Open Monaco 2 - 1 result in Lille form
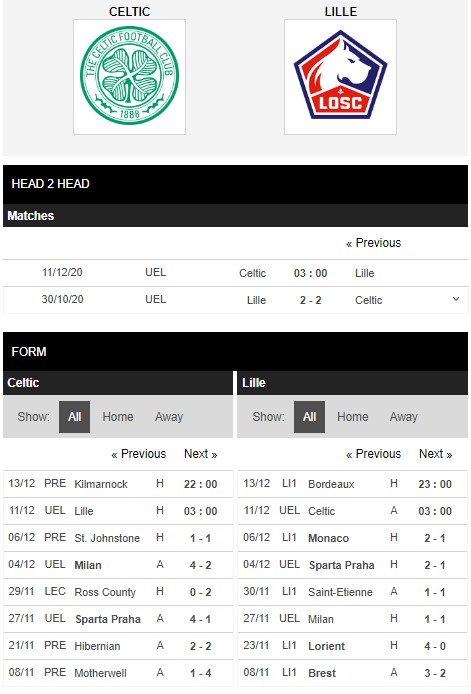 tap(435, 538)
